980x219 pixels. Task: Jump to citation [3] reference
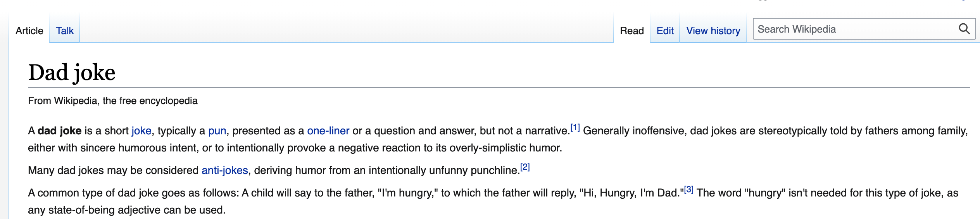(688, 189)
